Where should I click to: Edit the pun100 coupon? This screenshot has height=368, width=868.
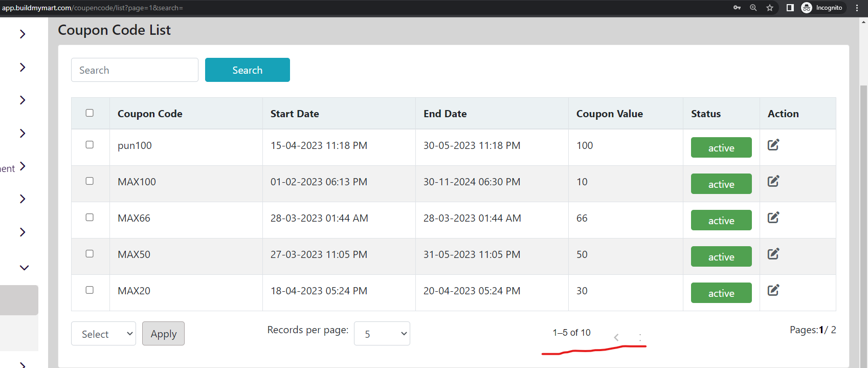tap(773, 145)
